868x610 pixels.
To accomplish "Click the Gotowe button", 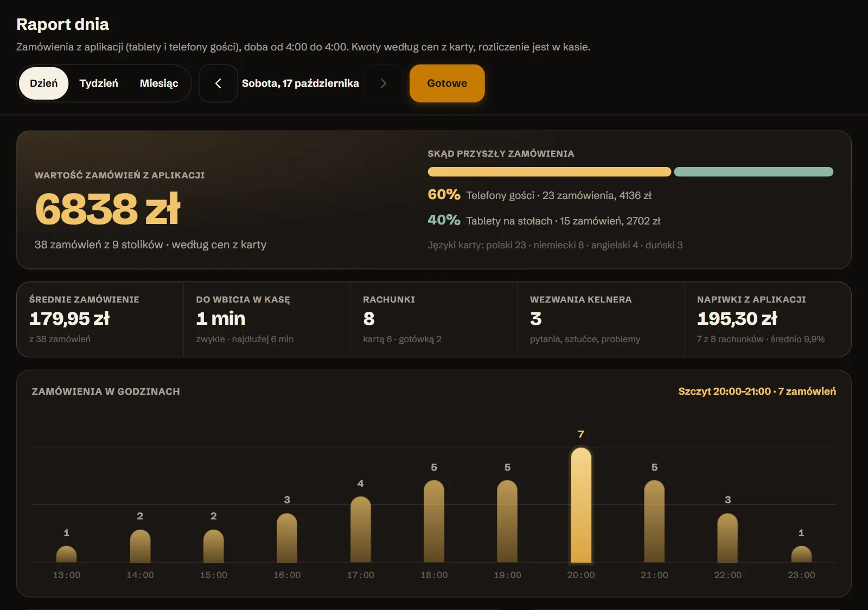I will click(447, 84).
